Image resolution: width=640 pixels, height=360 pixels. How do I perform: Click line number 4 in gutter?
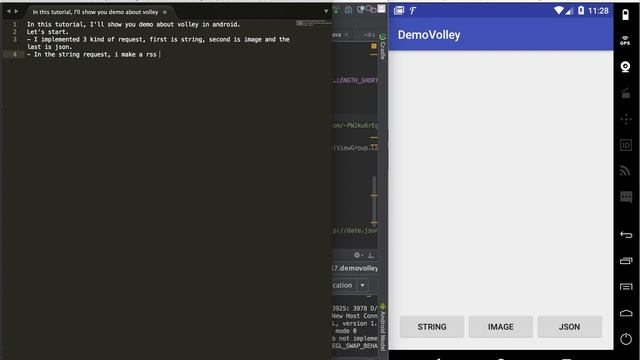(x=15, y=54)
